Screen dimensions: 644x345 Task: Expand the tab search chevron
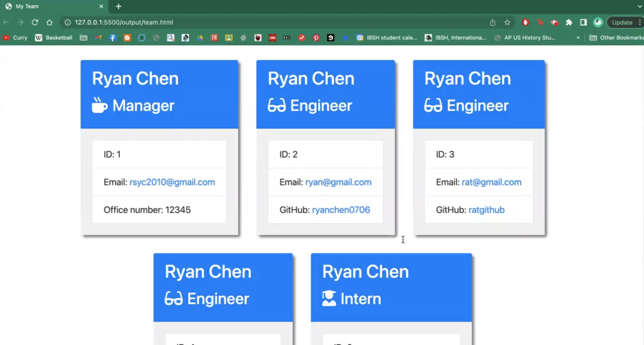tap(640, 7)
